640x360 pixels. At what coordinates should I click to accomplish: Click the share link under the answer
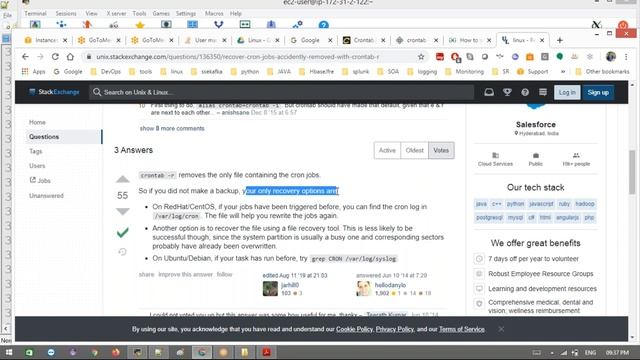146,274
